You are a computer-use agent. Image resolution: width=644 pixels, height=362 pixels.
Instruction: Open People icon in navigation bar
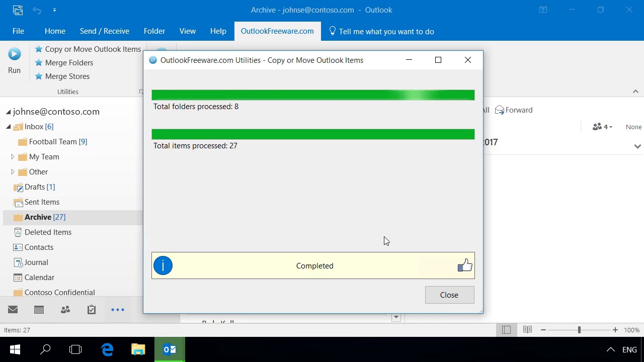click(x=65, y=310)
